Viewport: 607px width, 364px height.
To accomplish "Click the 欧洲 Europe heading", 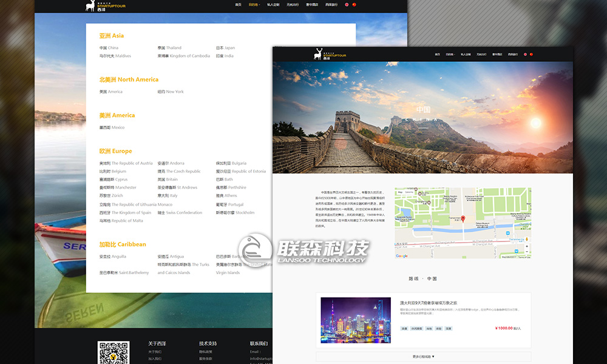I will click(x=115, y=151).
